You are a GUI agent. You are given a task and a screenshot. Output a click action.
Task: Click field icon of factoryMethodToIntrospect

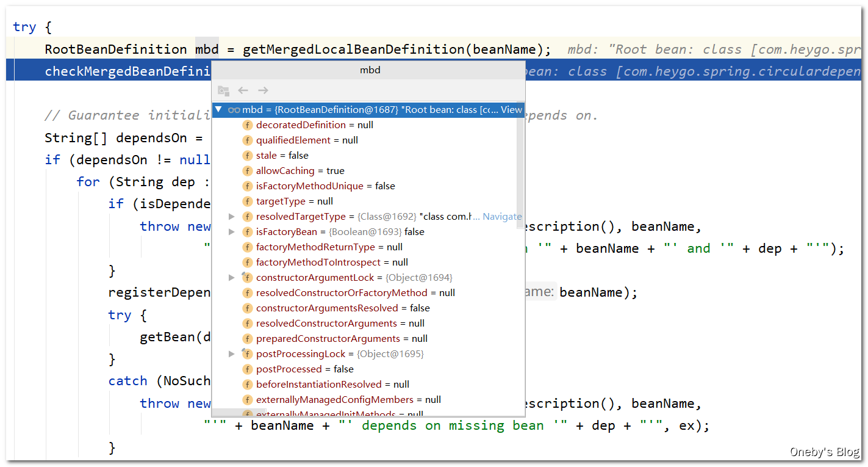(x=247, y=262)
